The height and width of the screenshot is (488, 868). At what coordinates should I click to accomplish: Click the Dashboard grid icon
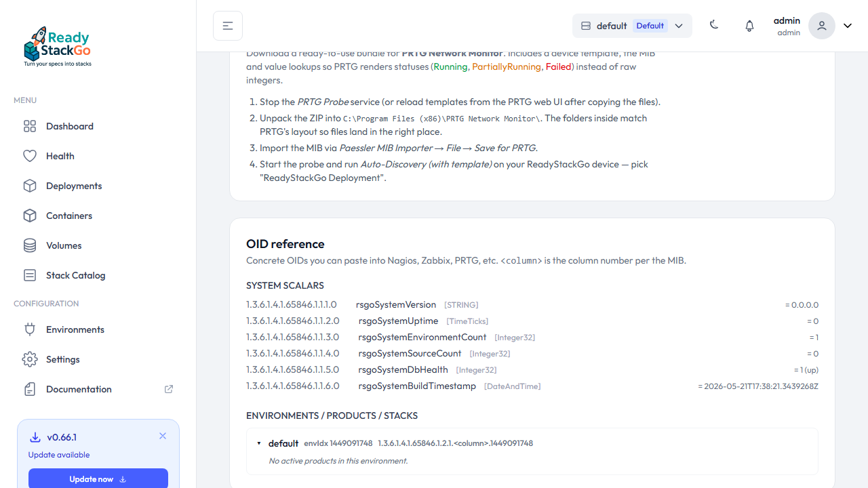point(30,126)
